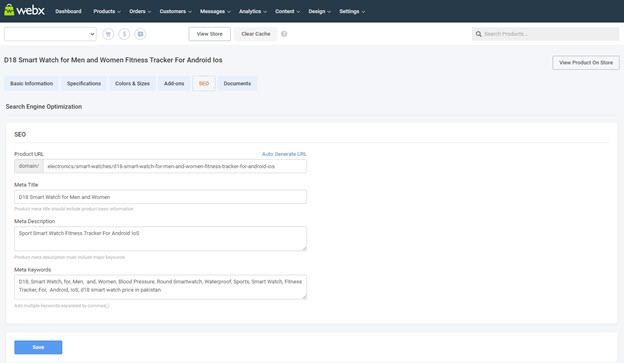Click the product title heading text
The height and width of the screenshot is (363, 624).
(113, 60)
